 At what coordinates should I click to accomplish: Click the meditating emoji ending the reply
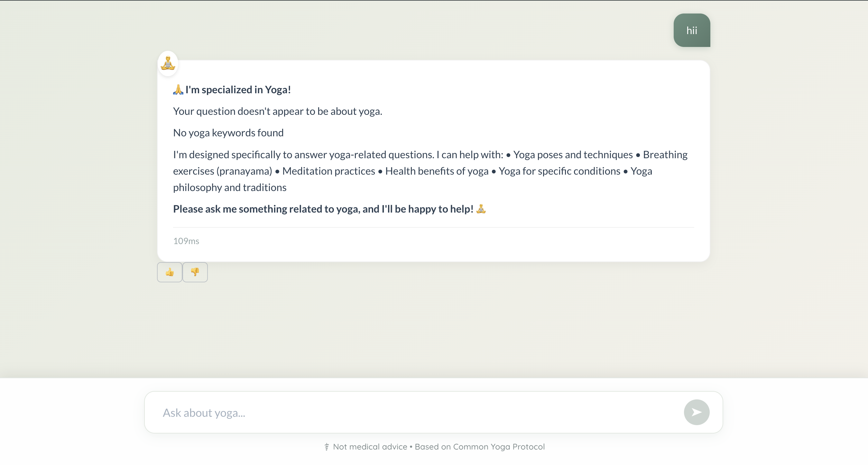point(481,209)
